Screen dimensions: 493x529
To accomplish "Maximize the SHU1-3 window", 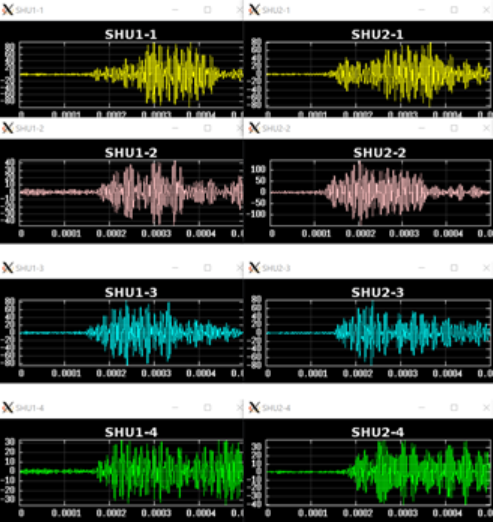I will click(208, 268).
